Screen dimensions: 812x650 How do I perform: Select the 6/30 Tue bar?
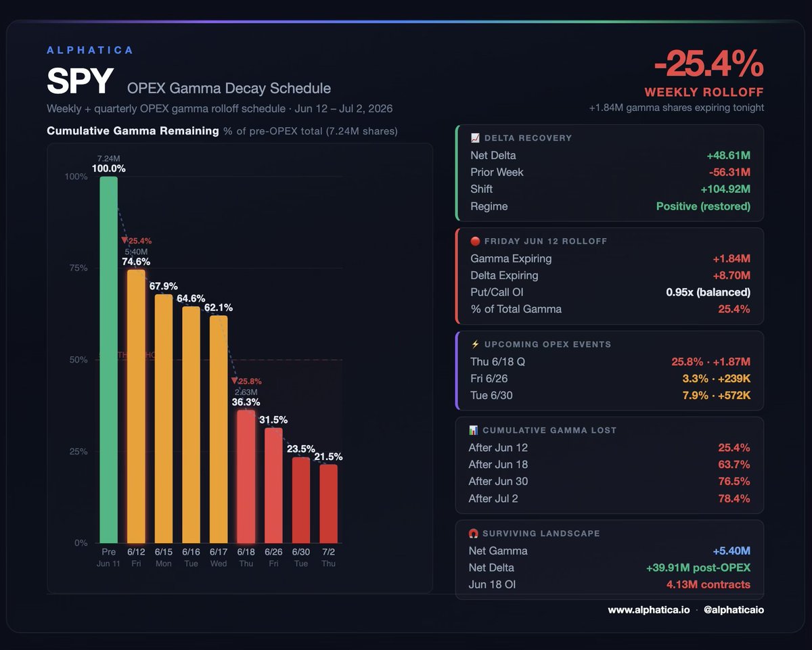[x=301, y=500]
